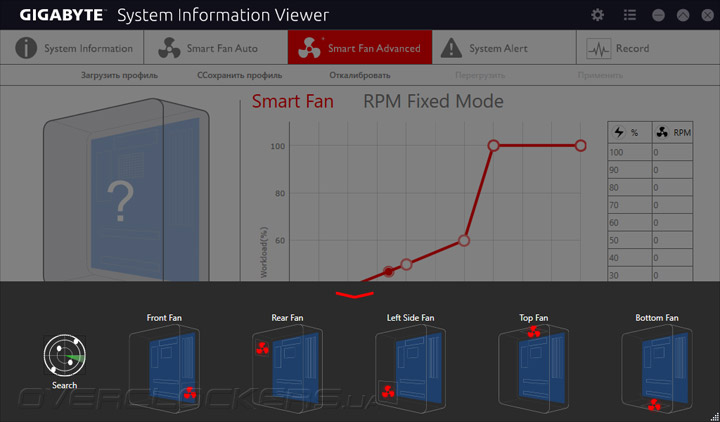720x422 pixels.
Task: Click the Search radar icon
Action: [x=65, y=355]
